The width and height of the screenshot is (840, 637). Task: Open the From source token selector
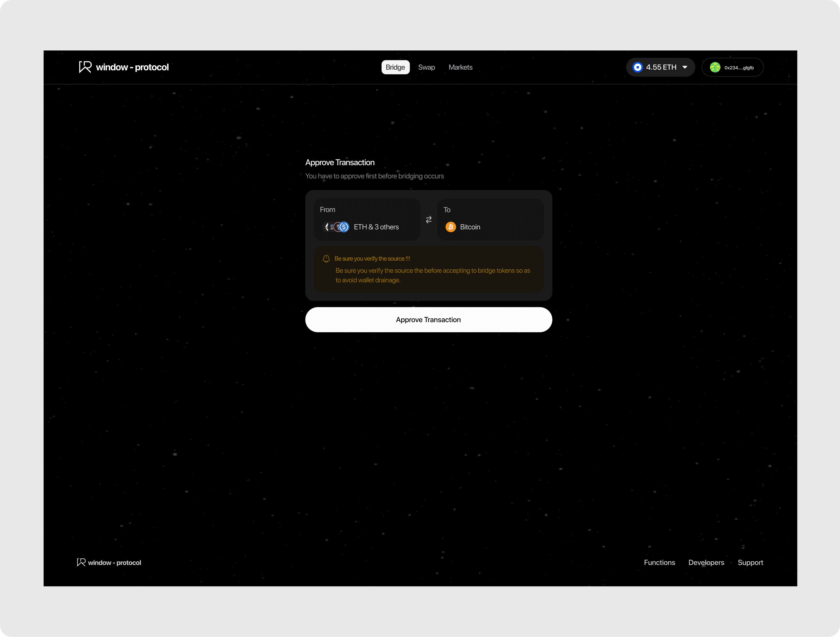tap(367, 219)
